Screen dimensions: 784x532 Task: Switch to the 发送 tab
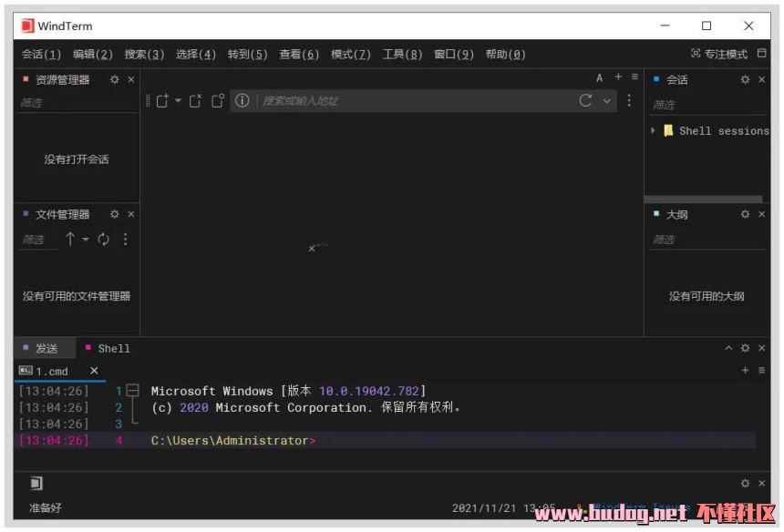click(x=46, y=348)
